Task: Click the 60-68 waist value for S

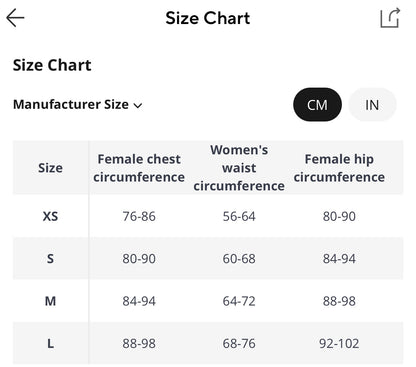Action: (239, 259)
